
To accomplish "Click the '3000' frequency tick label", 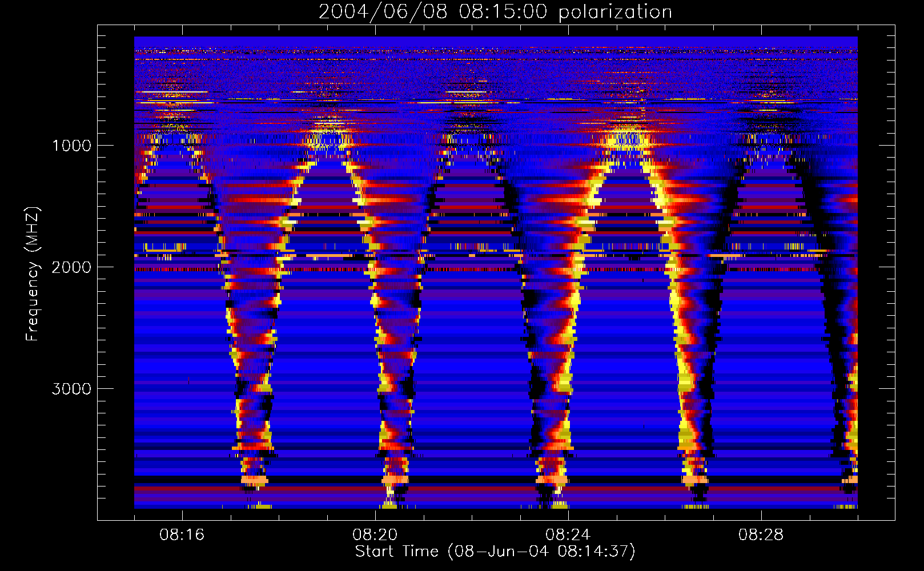I will [x=71, y=389].
